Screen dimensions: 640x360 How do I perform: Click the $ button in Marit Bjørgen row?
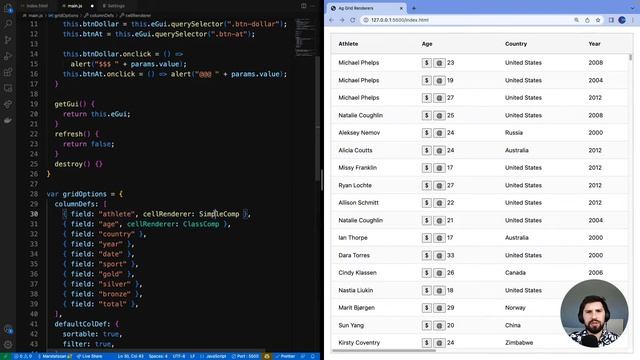(427, 308)
